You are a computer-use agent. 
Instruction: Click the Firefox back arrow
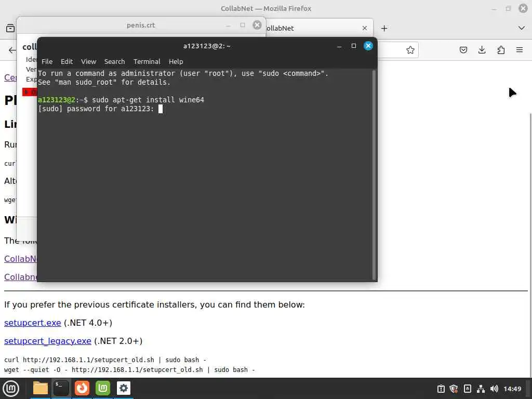pyautogui.click(x=12, y=50)
